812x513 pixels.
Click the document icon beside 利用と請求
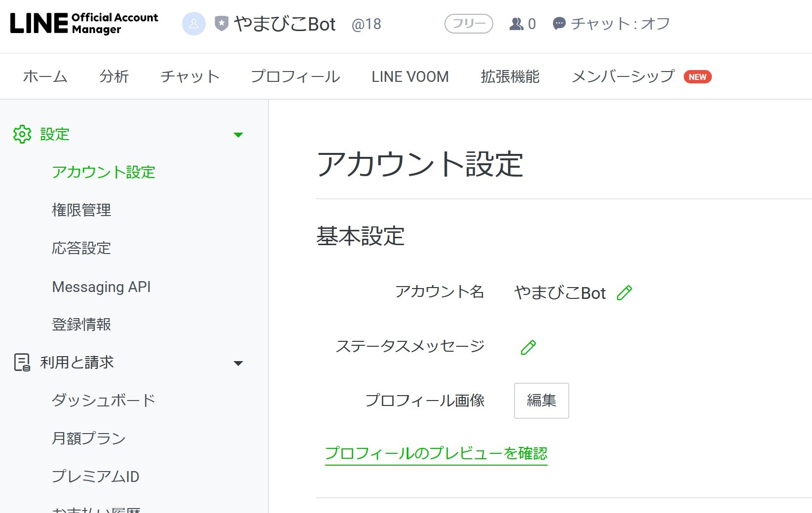point(22,363)
